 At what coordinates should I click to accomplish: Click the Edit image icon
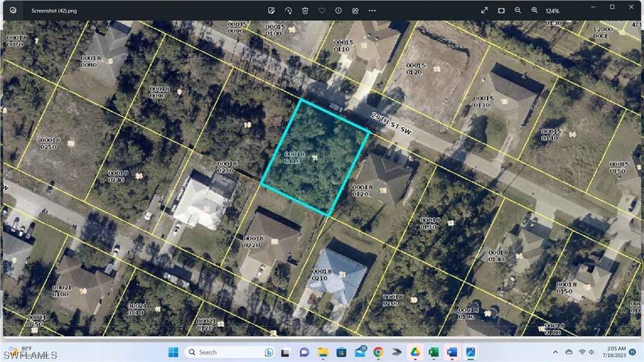271,10
